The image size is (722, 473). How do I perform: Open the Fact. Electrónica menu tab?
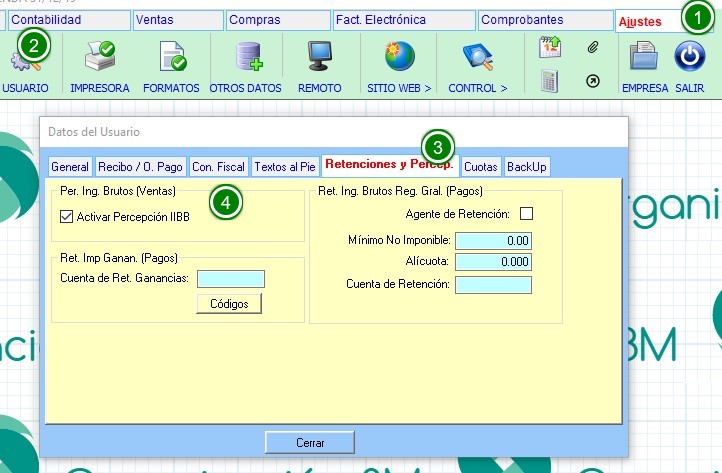coord(404,20)
